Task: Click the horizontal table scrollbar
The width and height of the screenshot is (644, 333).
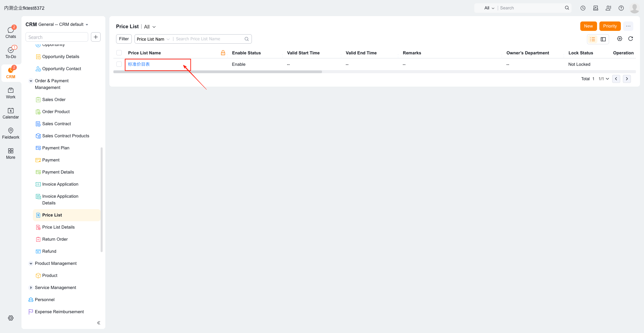Action: click(218, 72)
